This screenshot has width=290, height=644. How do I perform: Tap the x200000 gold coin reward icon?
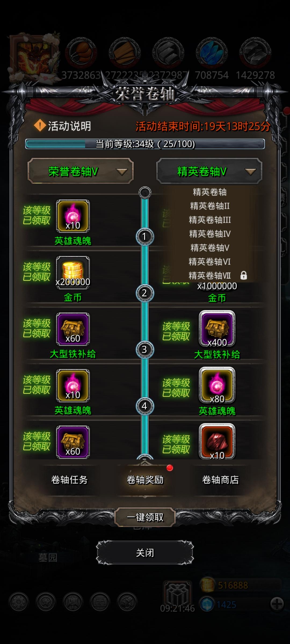pos(73,272)
